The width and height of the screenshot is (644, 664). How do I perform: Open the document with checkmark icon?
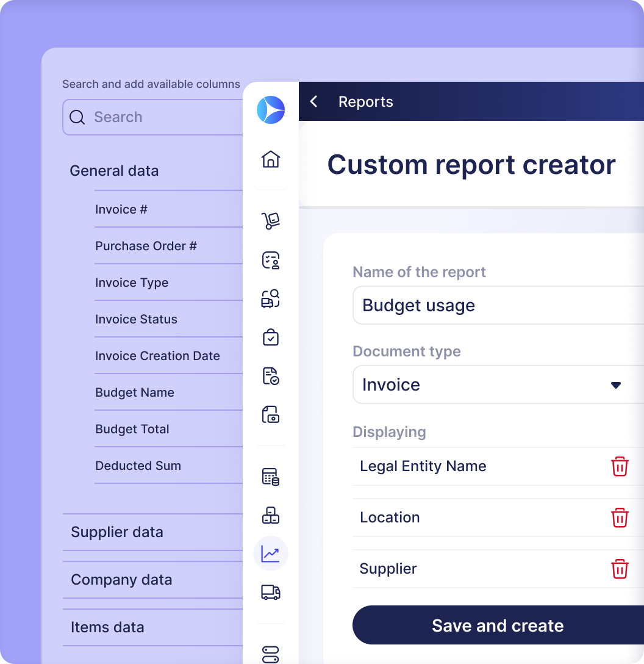pyautogui.click(x=271, y=376)
